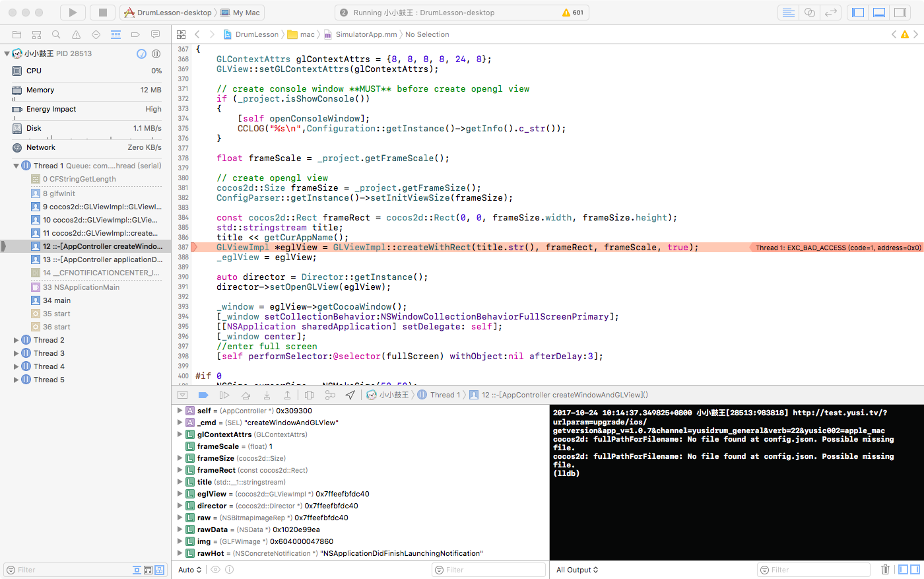Open the Find navigator magnifier icon
The height and width of the screenshot is (579, 924).
pos(56,34)
